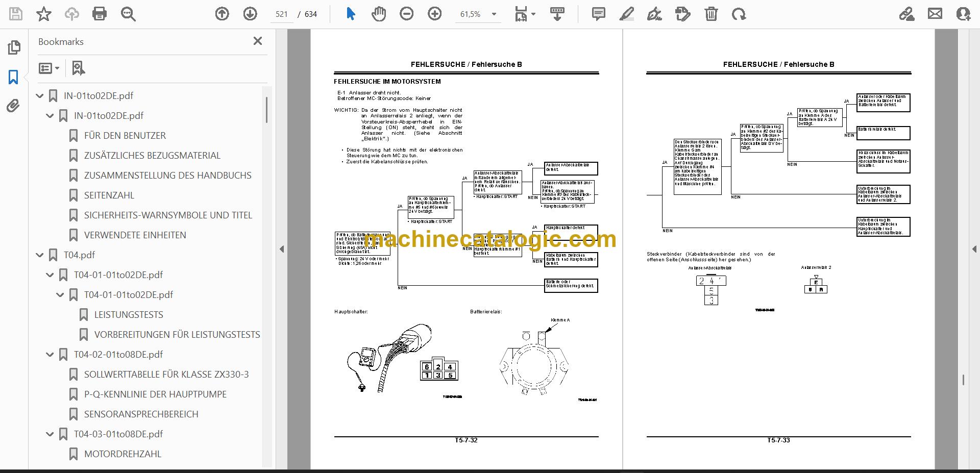The height and width of the screenshot is (473, 980).
Task: Click the print icon in toolbar
Action: [x=100, y=14]
